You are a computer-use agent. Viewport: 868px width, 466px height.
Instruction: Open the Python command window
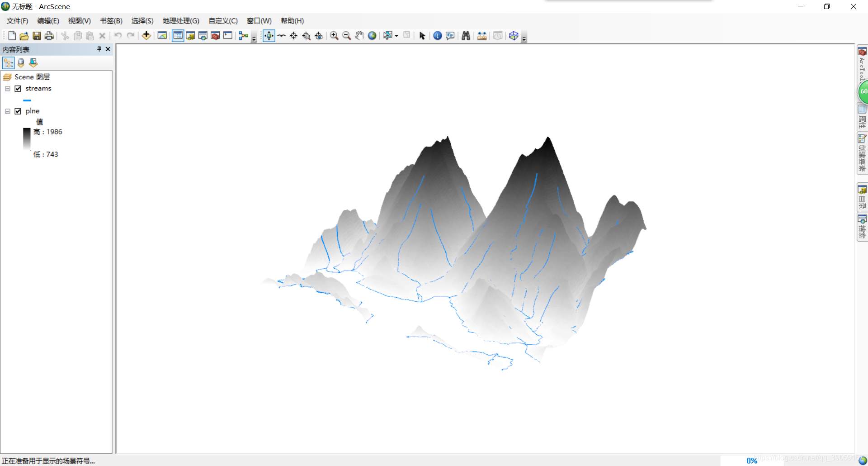pos(227,36)
